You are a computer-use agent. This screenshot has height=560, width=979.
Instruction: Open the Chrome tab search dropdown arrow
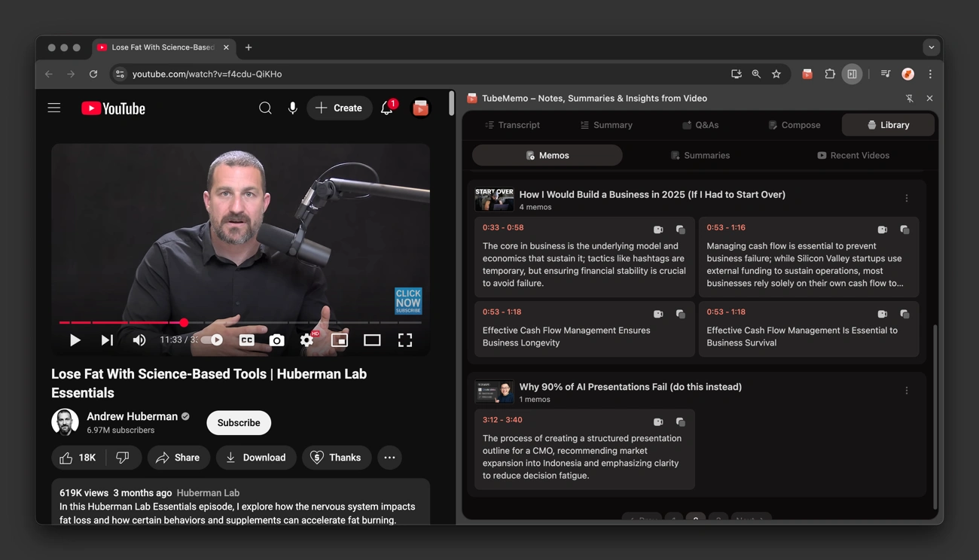pyautogui.click(x=932, y=47)
